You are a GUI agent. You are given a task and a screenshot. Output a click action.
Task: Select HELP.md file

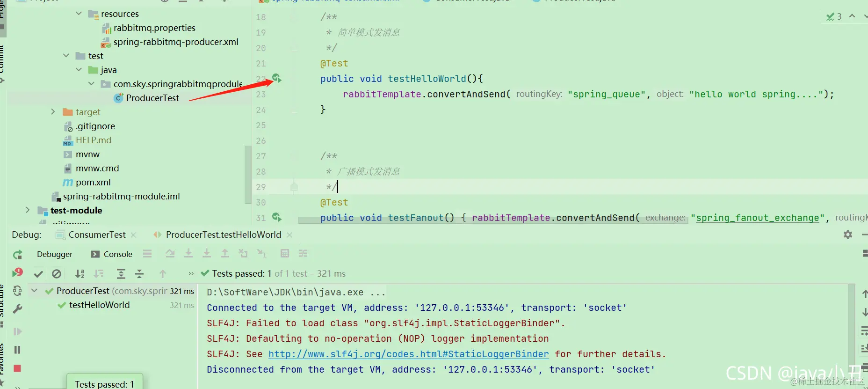(x=94, y=140)
